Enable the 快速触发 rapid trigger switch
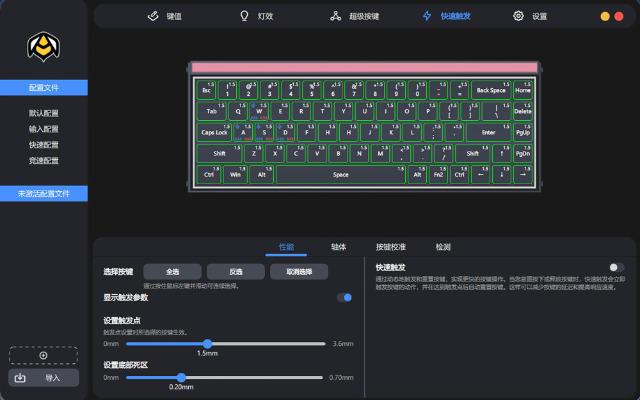Screen dimensions: 640x400 pyautogui.click(x=616, y=267)
